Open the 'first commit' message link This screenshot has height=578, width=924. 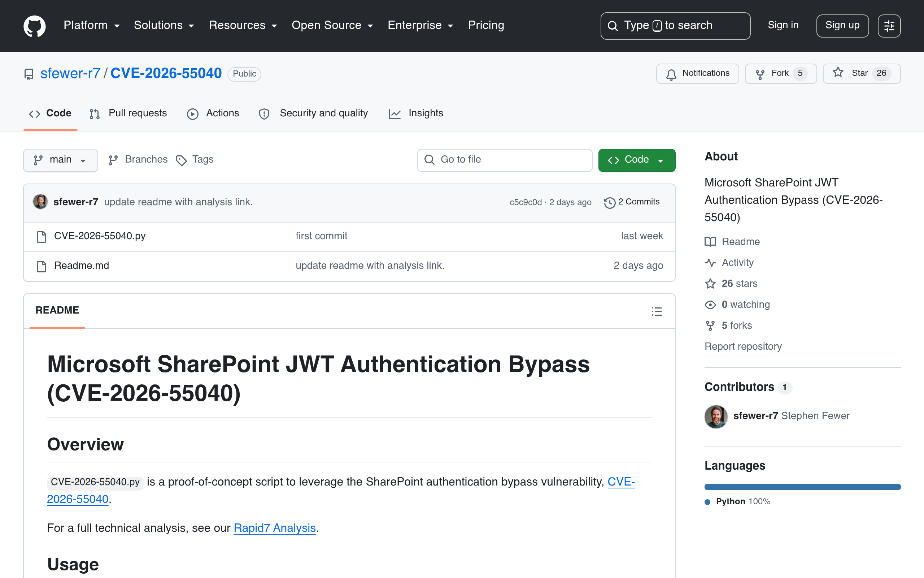tap(322, 236)
